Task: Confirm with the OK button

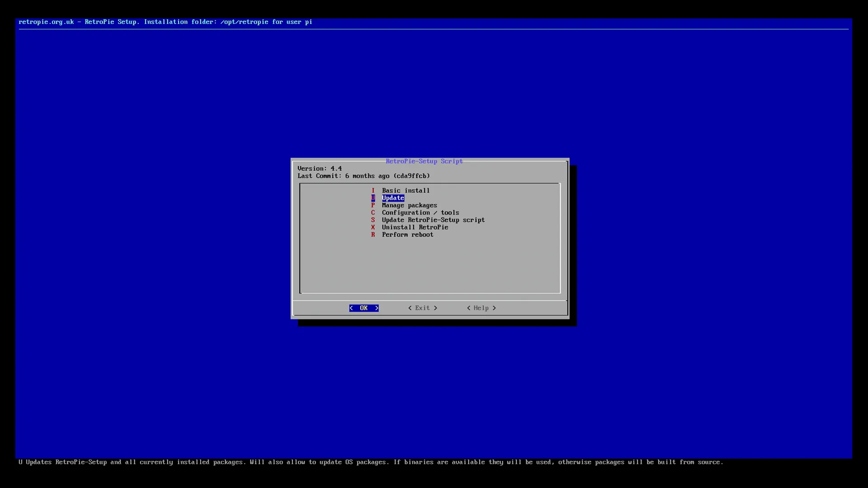Action: pyautogui.click(x=364, y=308)
